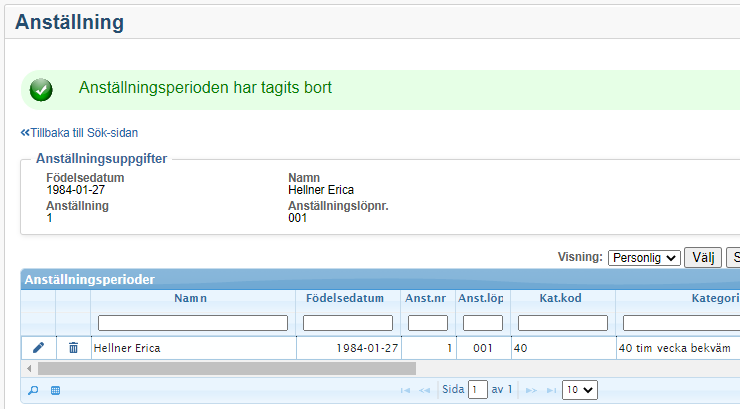Click the next page pager icon

(531, 390)
